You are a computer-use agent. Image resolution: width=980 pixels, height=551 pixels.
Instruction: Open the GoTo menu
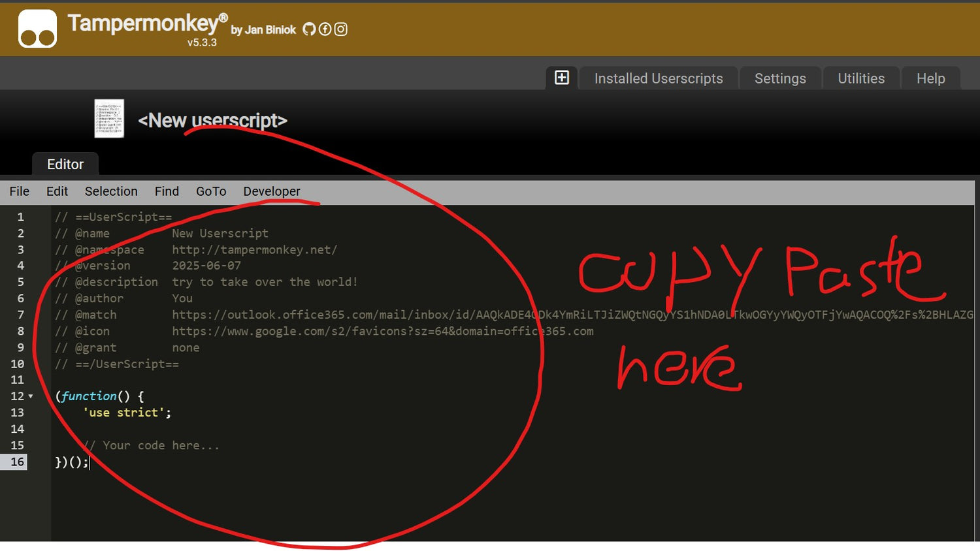[x=211, y=191]
